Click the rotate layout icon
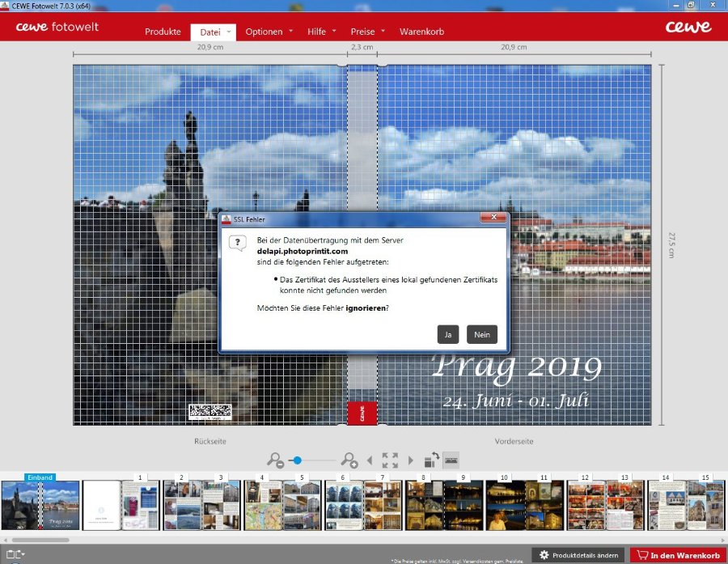The height and width of the screenshot is (564, 728). [x=432, y=460]
